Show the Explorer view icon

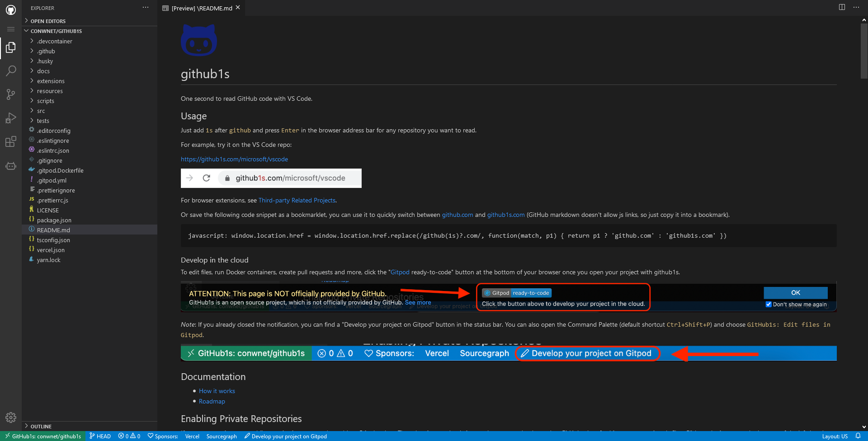pos(11,47)
